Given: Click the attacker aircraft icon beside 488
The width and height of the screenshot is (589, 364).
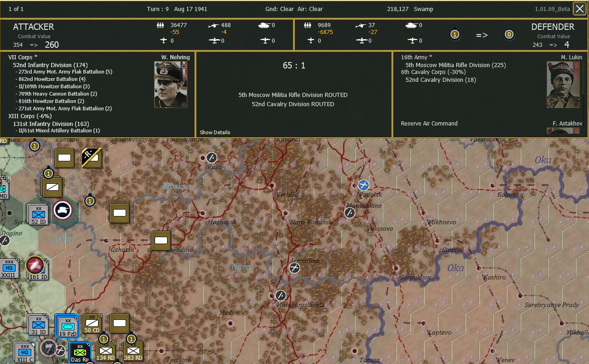Looking at the screenshot, I should (x=214, y=25).
